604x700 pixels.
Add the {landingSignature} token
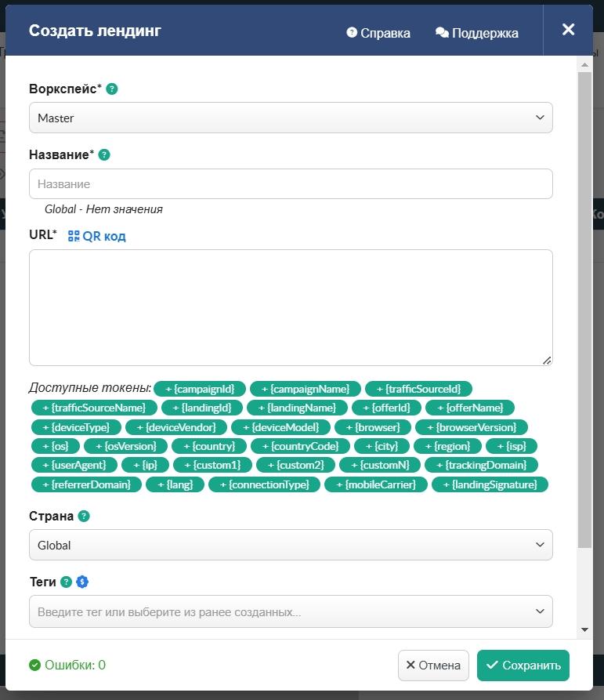490,484
